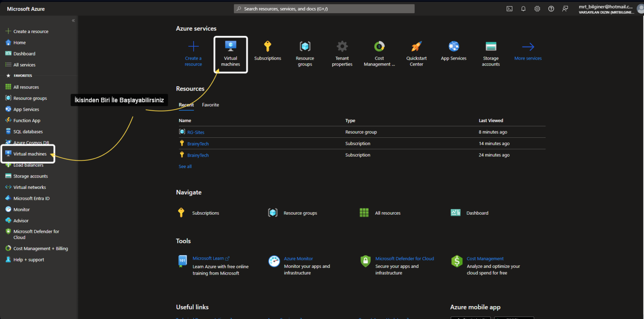Click the See all resources link
The width and height of the screenshot is (644, 319).
[185, 166]
